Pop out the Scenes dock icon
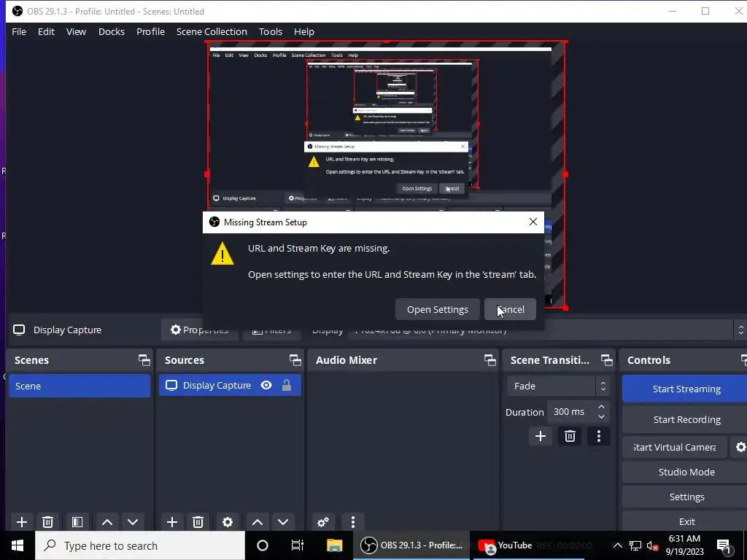The width and height of the screenshot is (747, 560). point(144,360)
